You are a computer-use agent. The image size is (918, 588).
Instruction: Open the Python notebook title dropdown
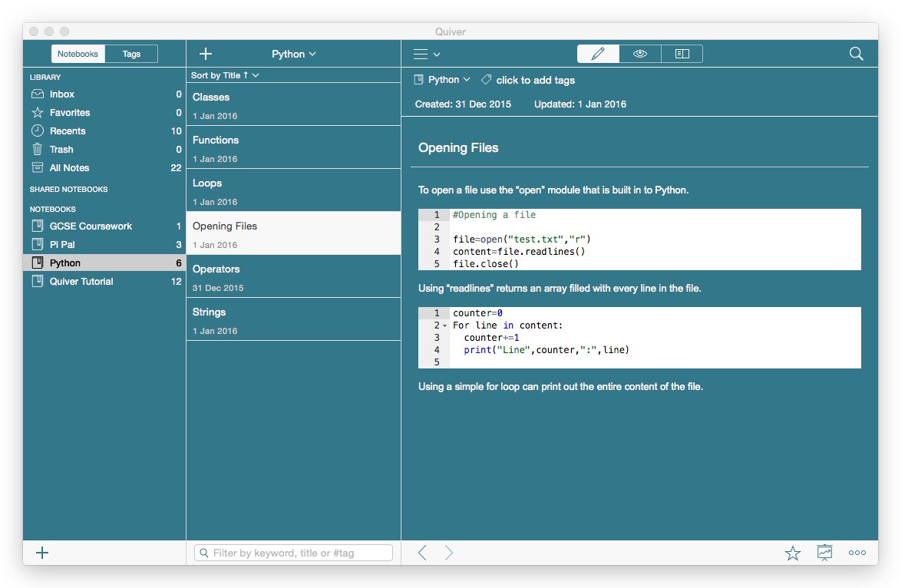[x=294, y=54]
